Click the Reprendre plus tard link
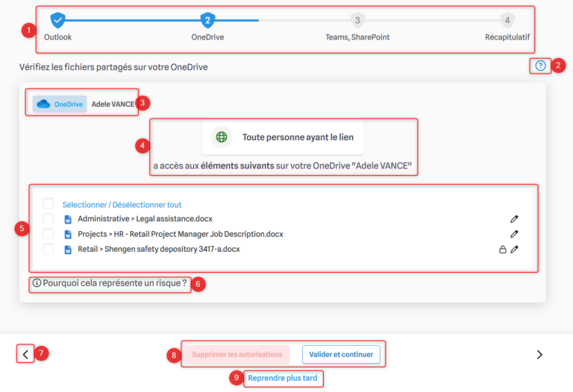The height and width of the screenshot is (392, 573). [283, 378]
